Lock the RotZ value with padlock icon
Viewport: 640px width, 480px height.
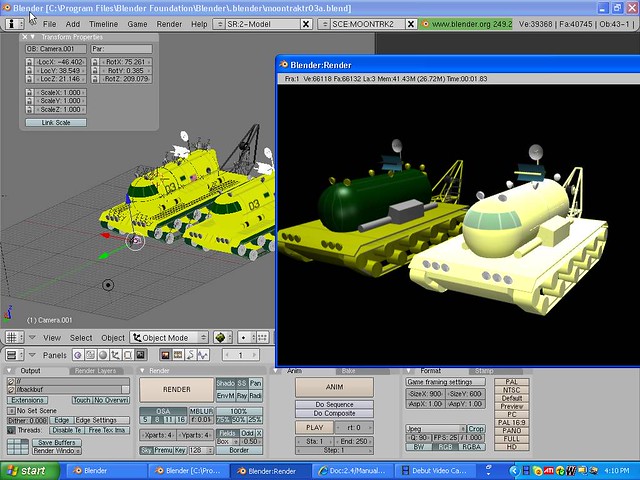click(x=95, y=79)
